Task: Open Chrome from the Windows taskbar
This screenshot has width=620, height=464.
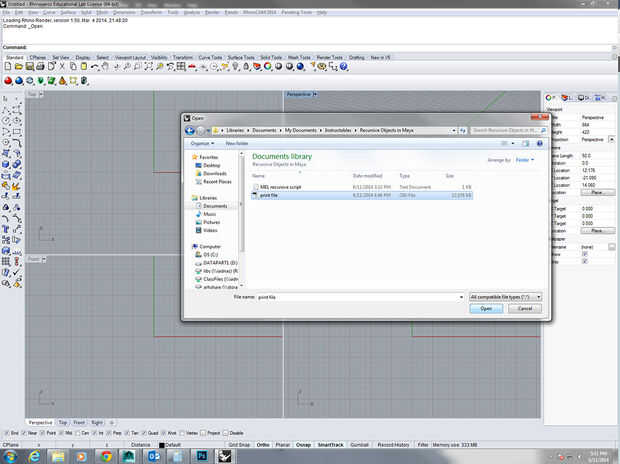Action: coord(106,455)
